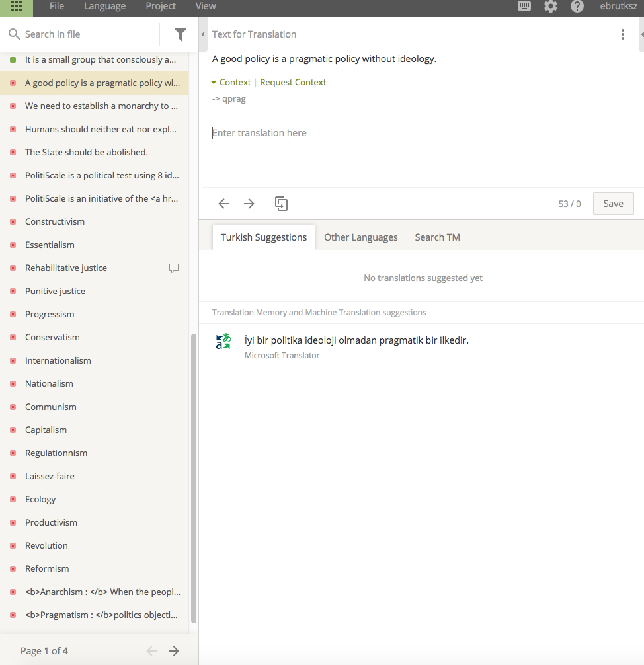
Task: Select the Nationalism string
Action: pos(94,383)
